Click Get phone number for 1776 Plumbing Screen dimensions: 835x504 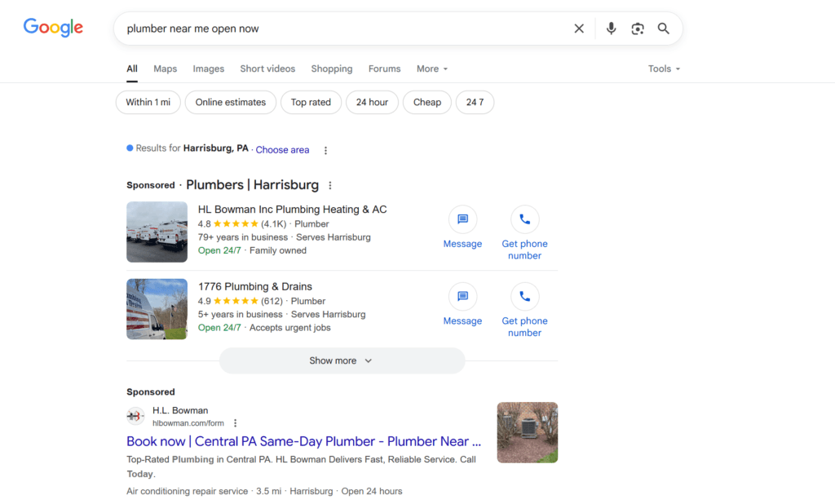[524, 327]
